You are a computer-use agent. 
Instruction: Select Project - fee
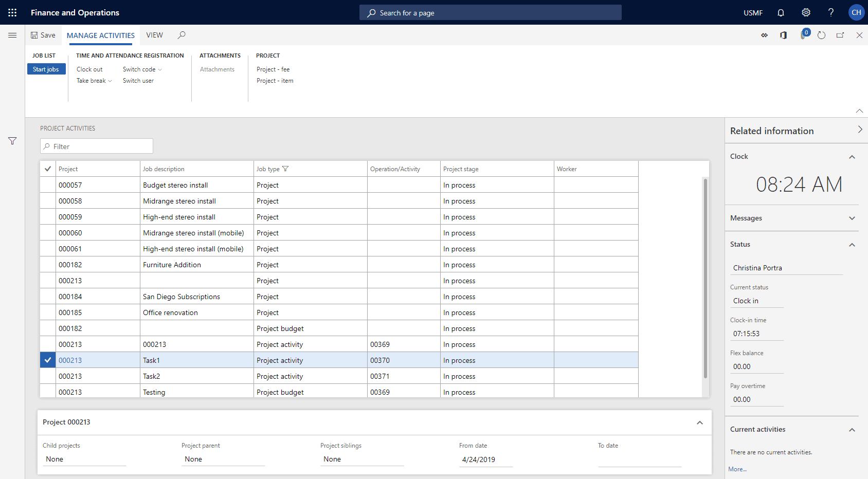[x=273, y=69]
